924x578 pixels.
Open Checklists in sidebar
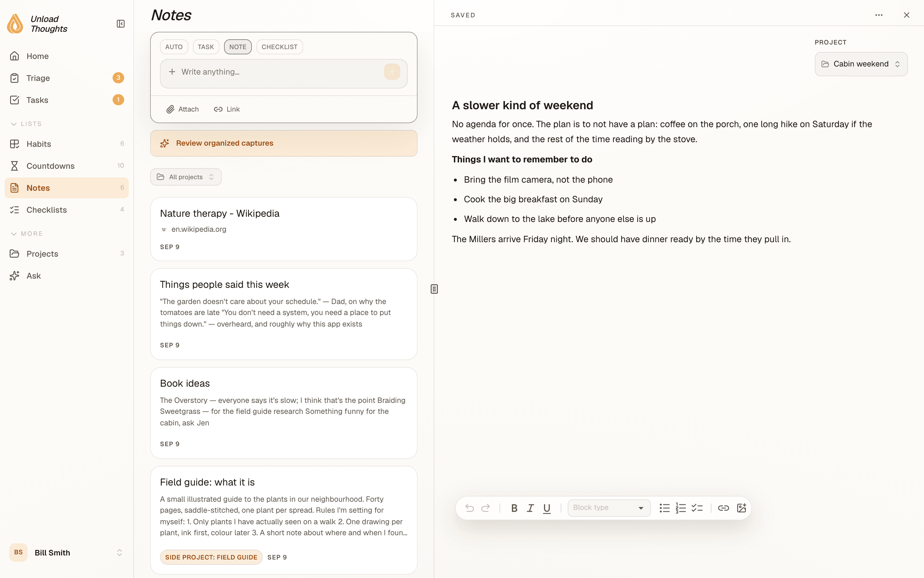(x=67, y=210)
